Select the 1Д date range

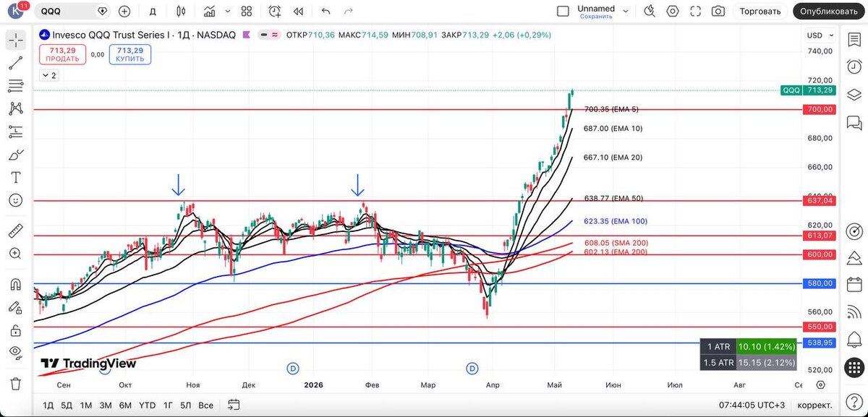48,405
